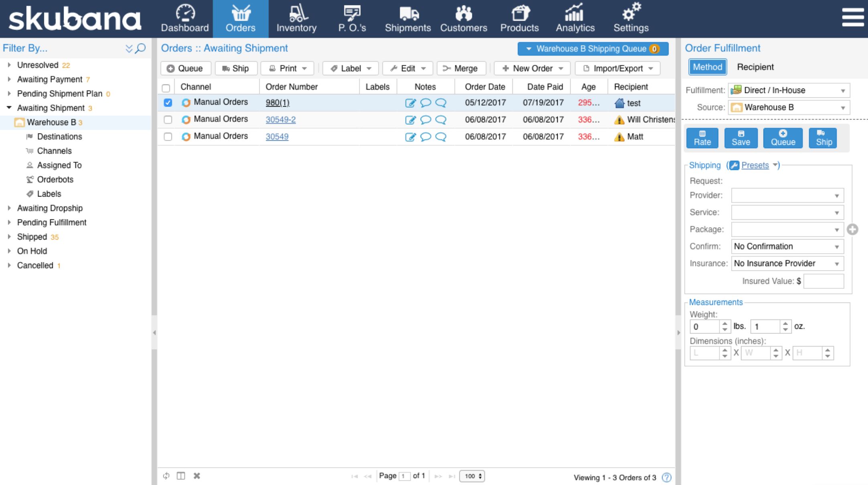Click the Rate button in fulfillment panel
This screenshot has width=868, height=485.
click(702, 138)
